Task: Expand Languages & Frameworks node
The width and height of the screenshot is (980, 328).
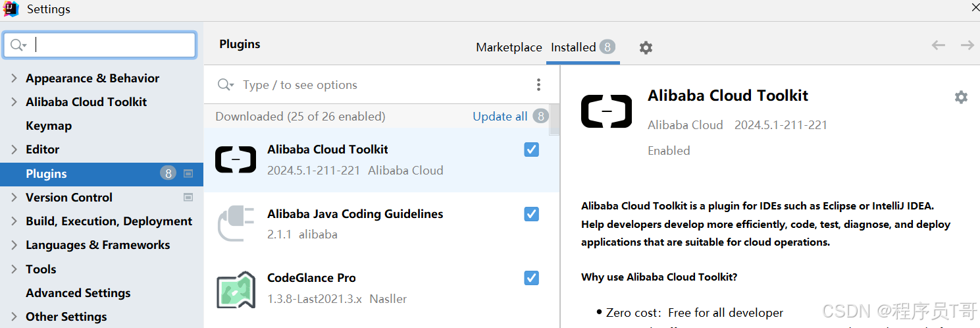Action: 14,245
